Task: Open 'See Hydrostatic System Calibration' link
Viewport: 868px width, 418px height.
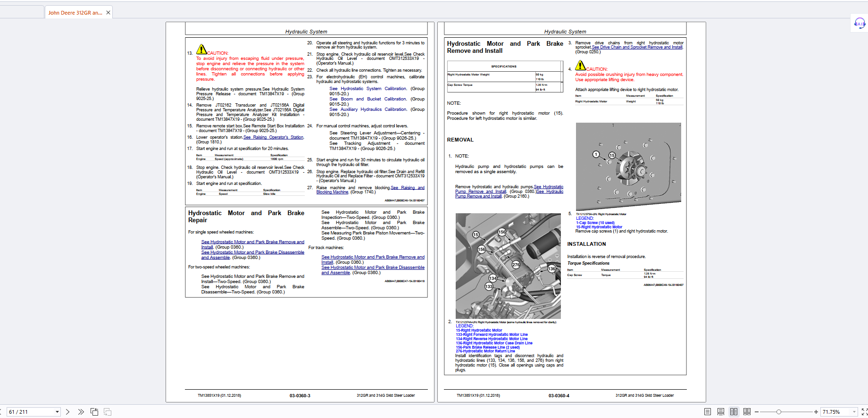Action: pyautogui.click(x=368, y=89)
